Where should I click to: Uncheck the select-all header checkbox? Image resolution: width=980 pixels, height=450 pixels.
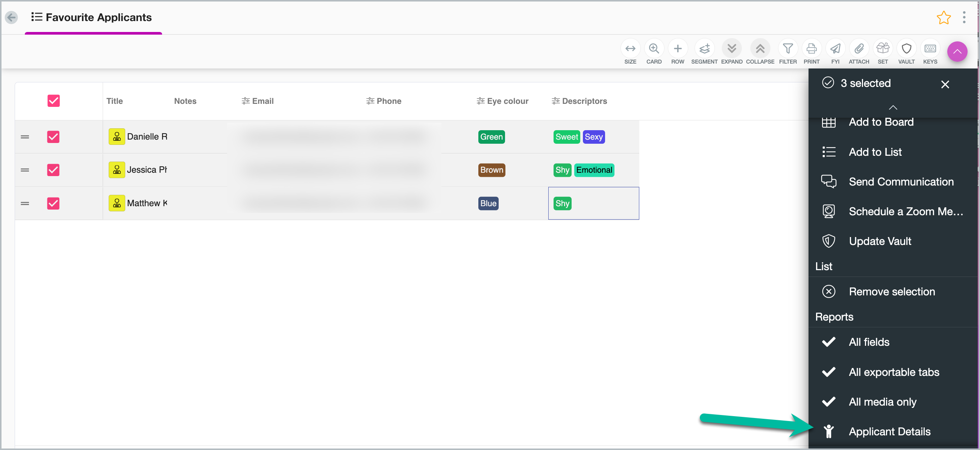(53, 101)
